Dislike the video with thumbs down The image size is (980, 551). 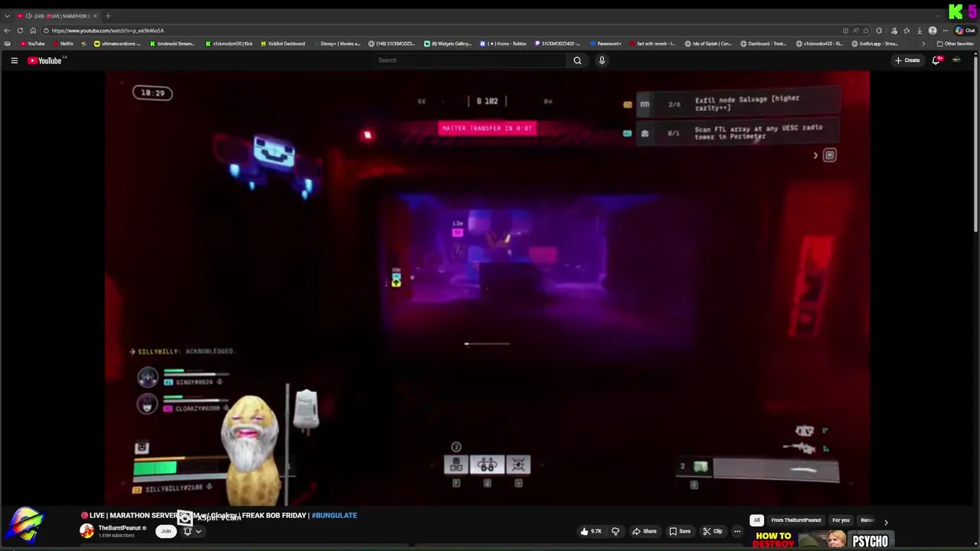click(616, 531)
